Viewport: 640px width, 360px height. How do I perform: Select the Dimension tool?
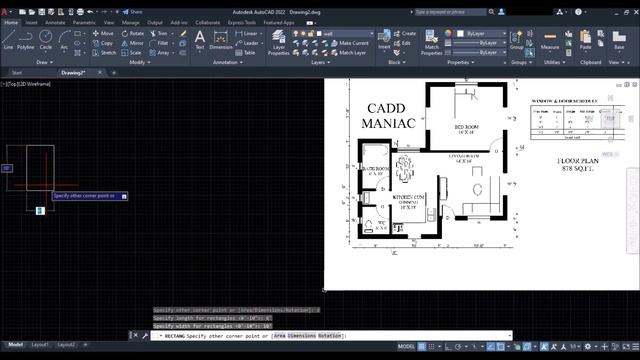(x=220, y=40)
